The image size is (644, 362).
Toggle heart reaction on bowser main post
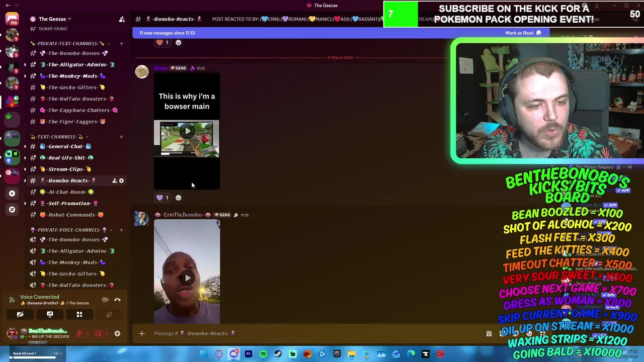[163, 198]
